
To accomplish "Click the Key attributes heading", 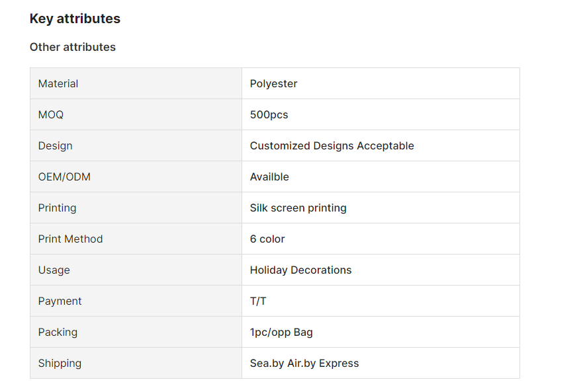I will tap(75, 19).
